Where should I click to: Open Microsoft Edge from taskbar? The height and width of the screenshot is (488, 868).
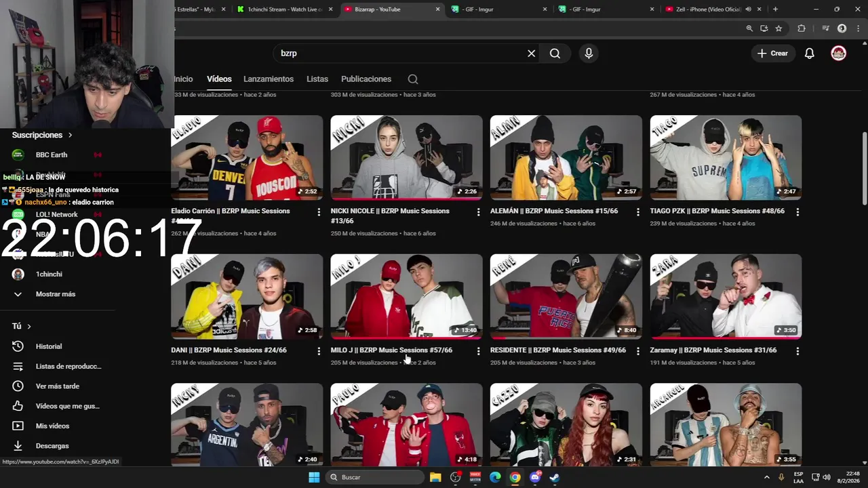pyautogui.click(x=495, y=477)
